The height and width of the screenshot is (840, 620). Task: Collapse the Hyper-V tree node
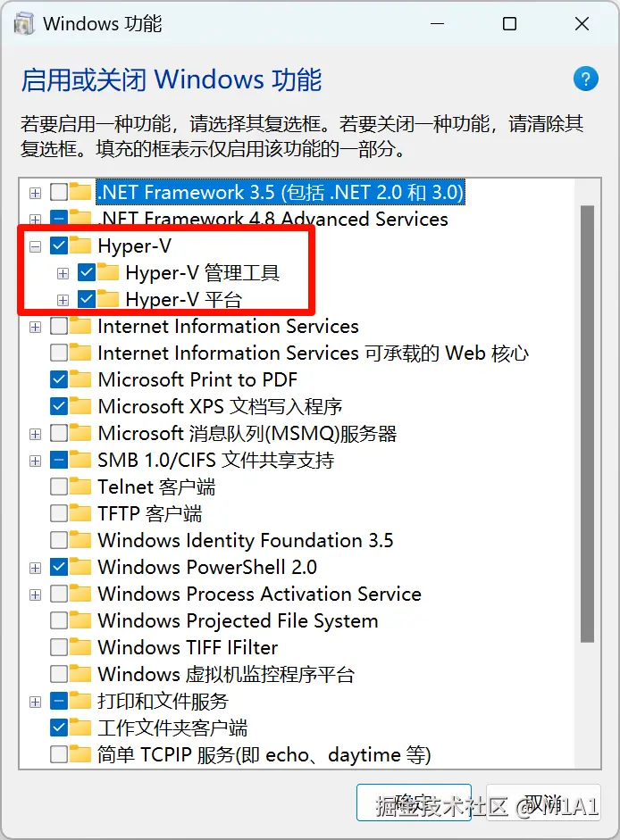pos(36,245)
